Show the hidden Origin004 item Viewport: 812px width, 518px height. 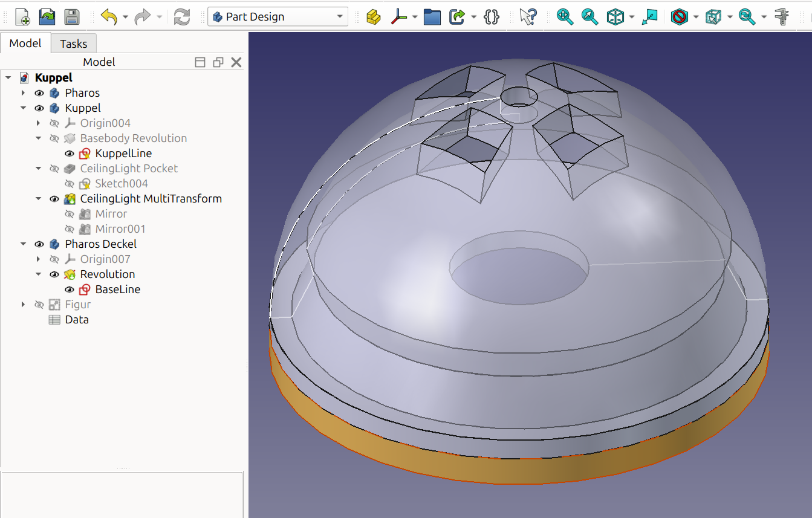(54, 123)
